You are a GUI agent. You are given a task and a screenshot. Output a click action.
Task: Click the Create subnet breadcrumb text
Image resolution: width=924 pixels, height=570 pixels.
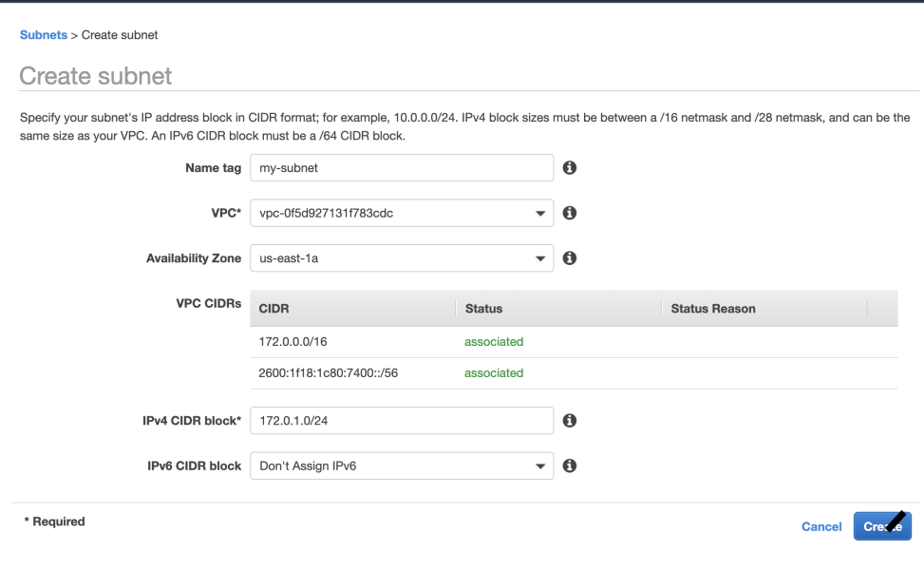click(x=120, y=35)
